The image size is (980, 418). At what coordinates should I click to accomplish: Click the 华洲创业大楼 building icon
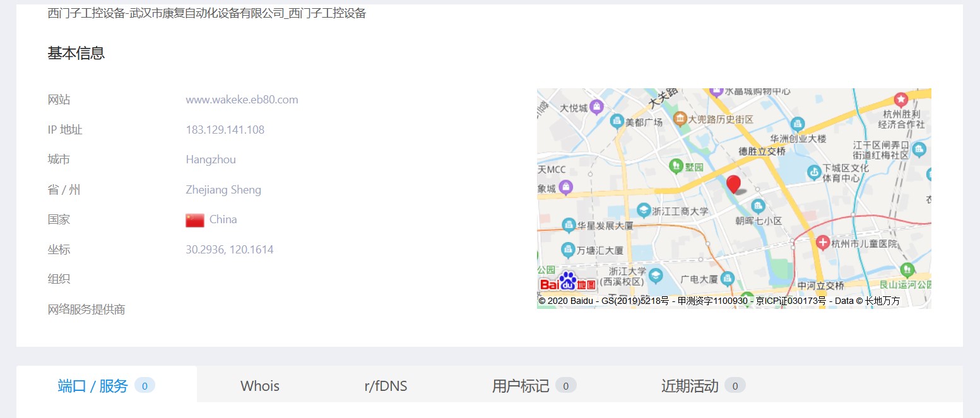[x=798, y=124]
